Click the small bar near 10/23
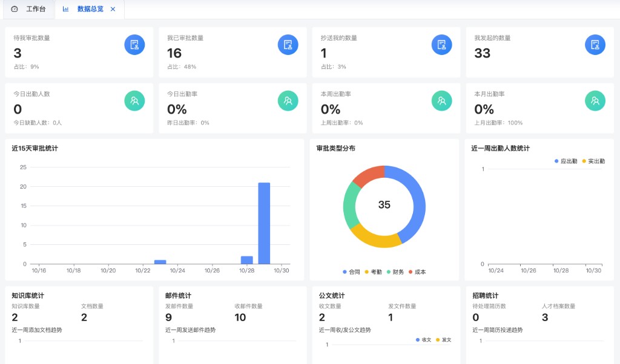The image size is (620, 364). click(x=160, y=262)
